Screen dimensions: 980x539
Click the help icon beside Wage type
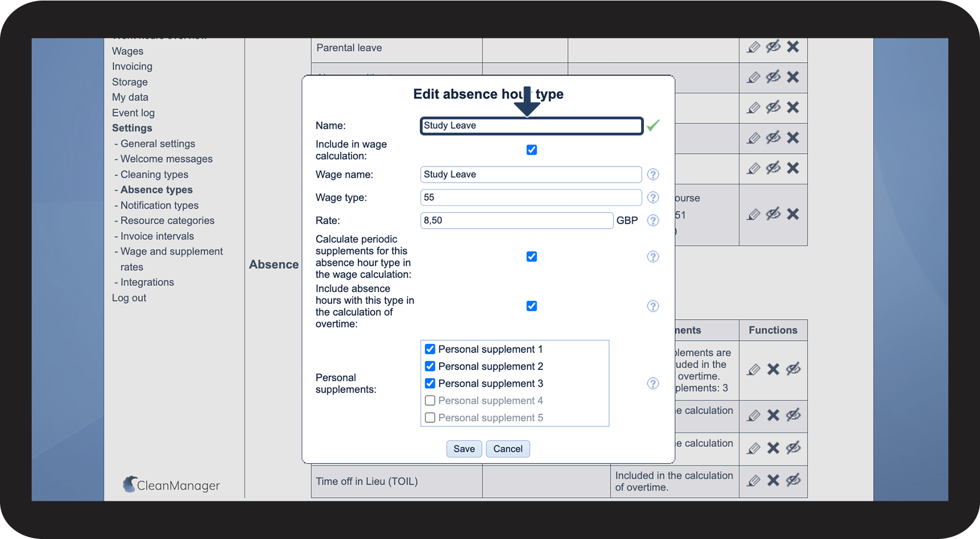653,198
